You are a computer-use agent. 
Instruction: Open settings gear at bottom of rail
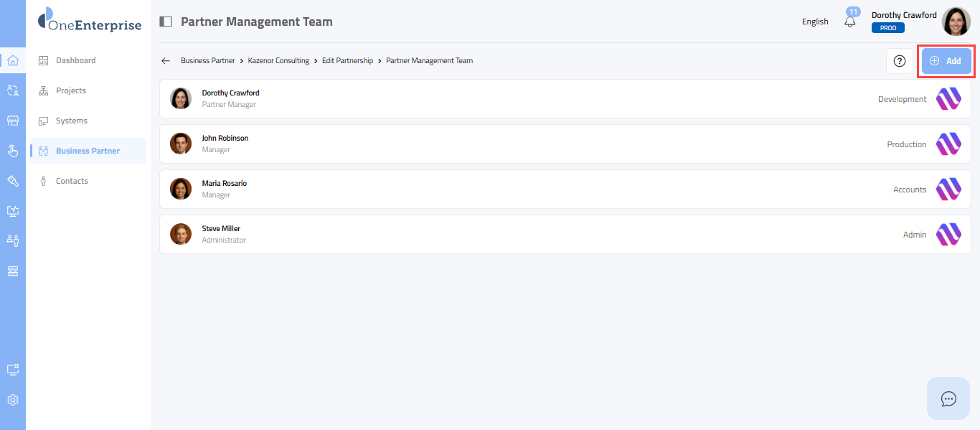(x=12, y=400)
